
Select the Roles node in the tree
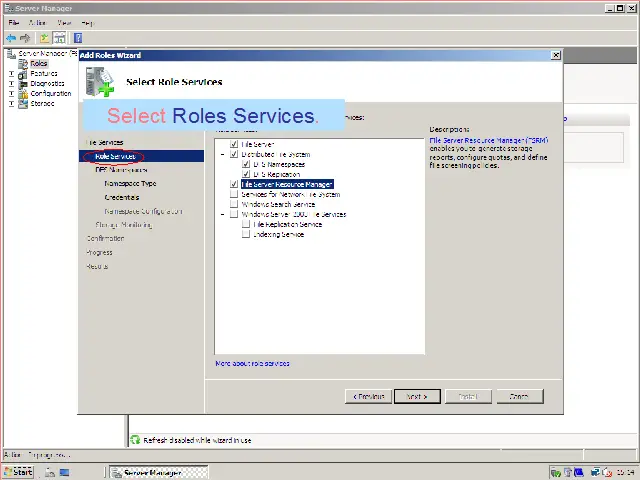coord(38,63)
